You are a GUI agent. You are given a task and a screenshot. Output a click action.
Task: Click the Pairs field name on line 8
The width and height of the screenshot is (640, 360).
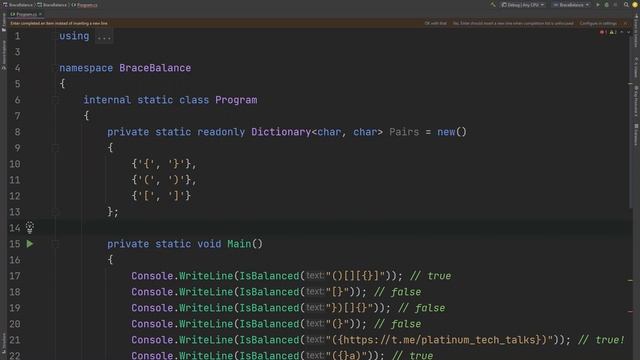coord(404,132)
